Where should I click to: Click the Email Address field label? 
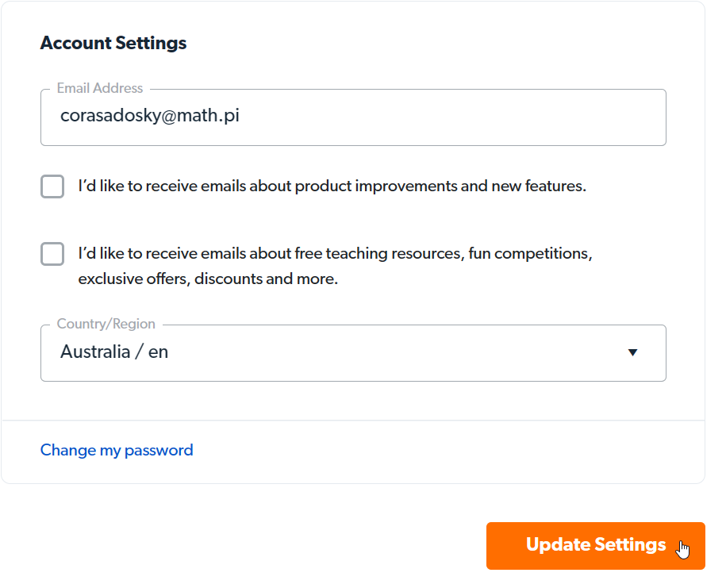tap(99, 88)
